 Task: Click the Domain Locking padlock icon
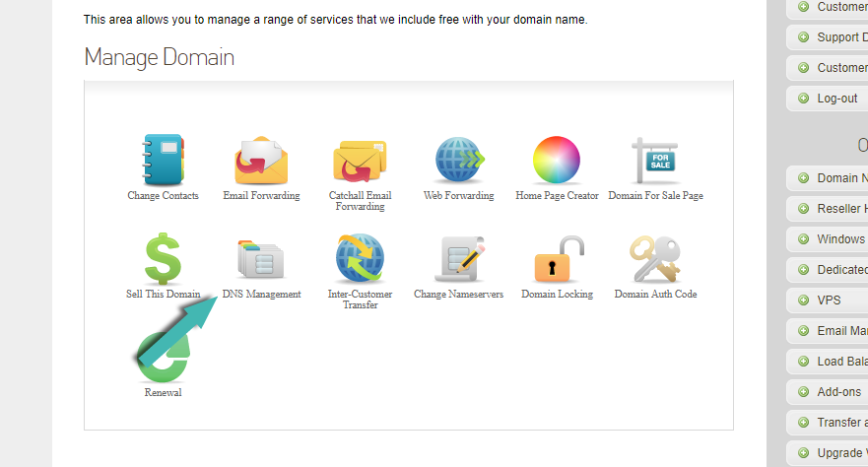(559, 259)
